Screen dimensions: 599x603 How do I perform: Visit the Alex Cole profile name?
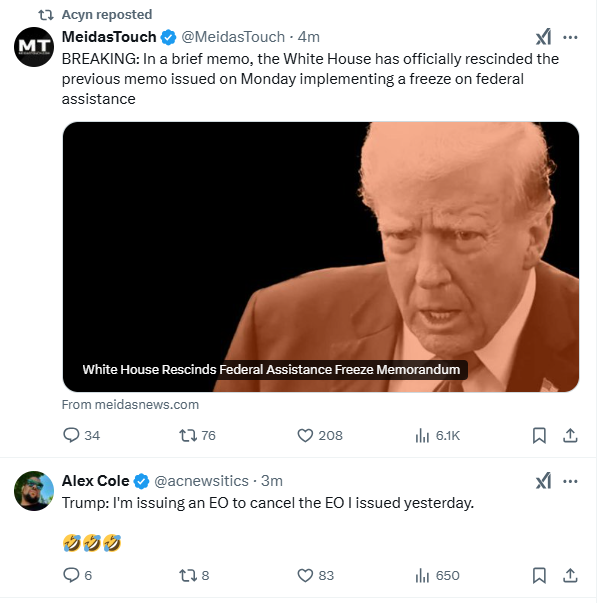(x=95, y=481)
